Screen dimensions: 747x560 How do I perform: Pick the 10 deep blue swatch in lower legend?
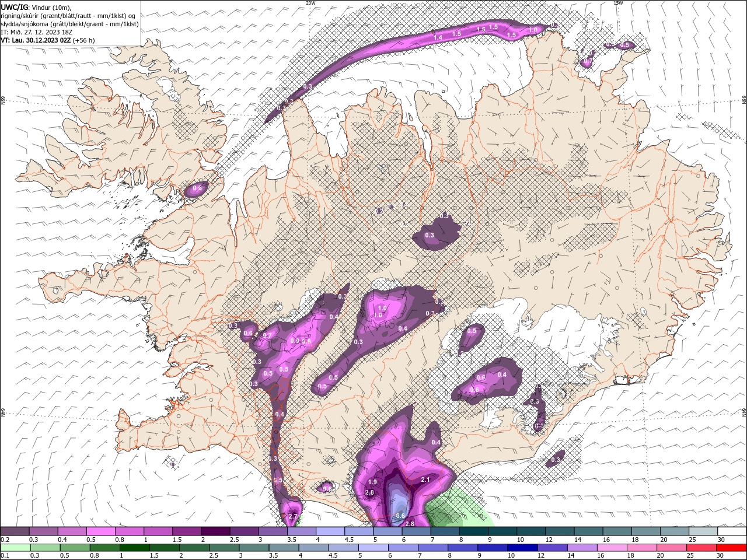pyautogui.click(x=523, y=548)
